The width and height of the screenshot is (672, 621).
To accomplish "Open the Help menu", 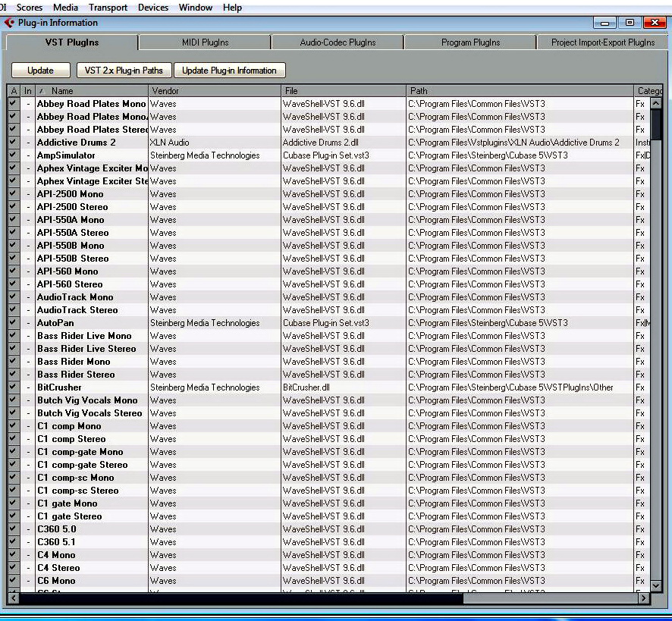I will pyautogui.click(x=232, y=8).
